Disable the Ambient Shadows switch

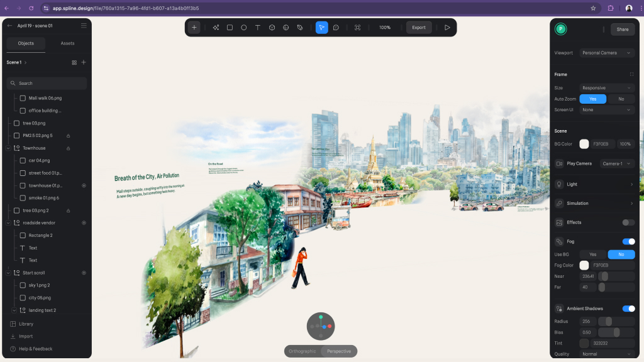[x=628, y=309]
